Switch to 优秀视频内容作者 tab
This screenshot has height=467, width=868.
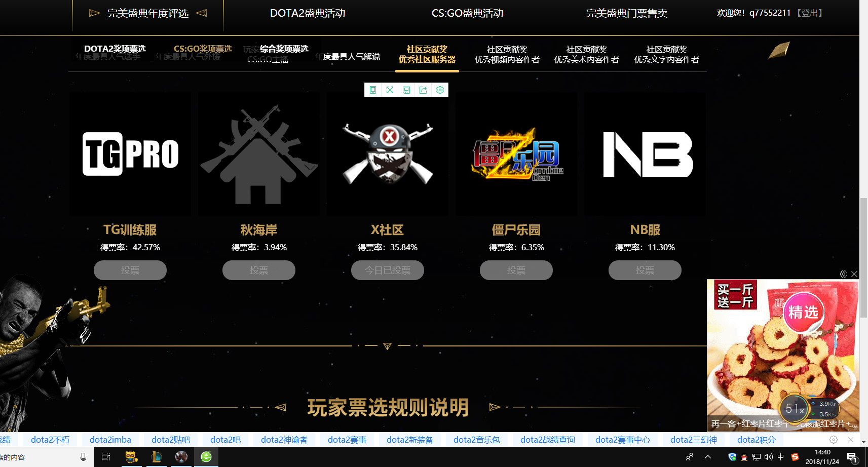[507, 55]
